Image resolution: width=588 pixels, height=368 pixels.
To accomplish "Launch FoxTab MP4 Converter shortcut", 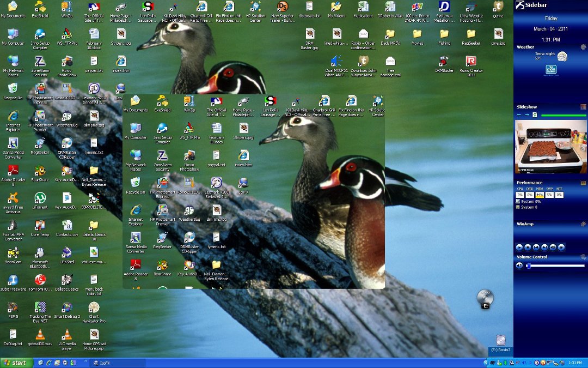I will tap(13, 225).
